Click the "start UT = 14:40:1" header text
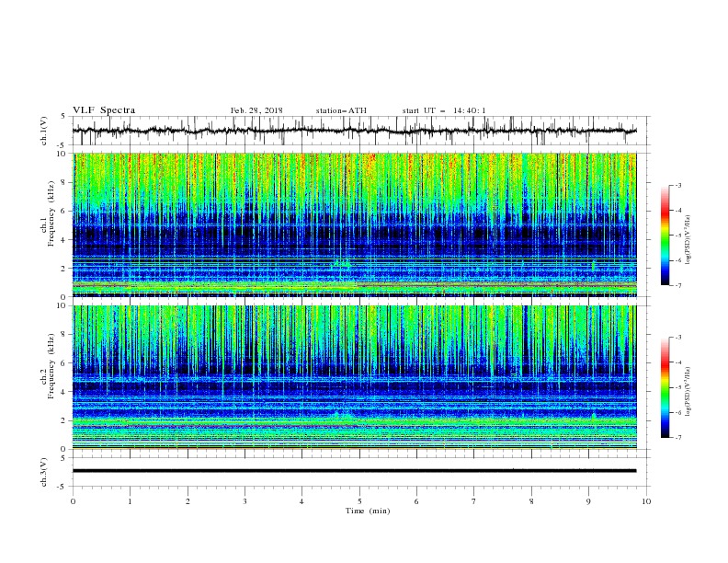728x563 pixels. click(x=444, y=110)
